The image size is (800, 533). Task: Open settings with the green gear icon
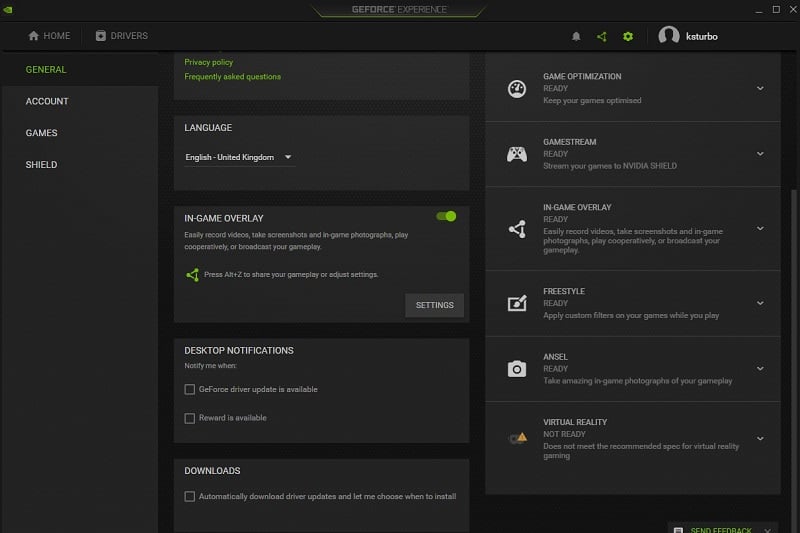coord(628,36)
